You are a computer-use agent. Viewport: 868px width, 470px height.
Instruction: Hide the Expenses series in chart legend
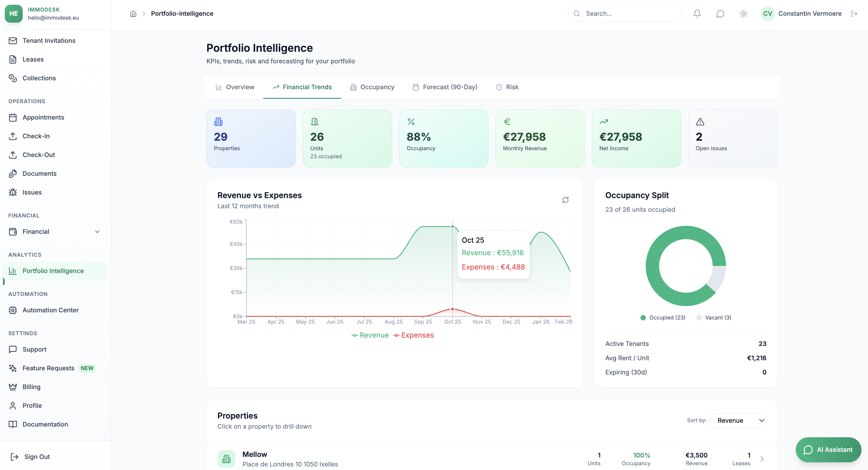pyautogui.click(x=414, y=335)
